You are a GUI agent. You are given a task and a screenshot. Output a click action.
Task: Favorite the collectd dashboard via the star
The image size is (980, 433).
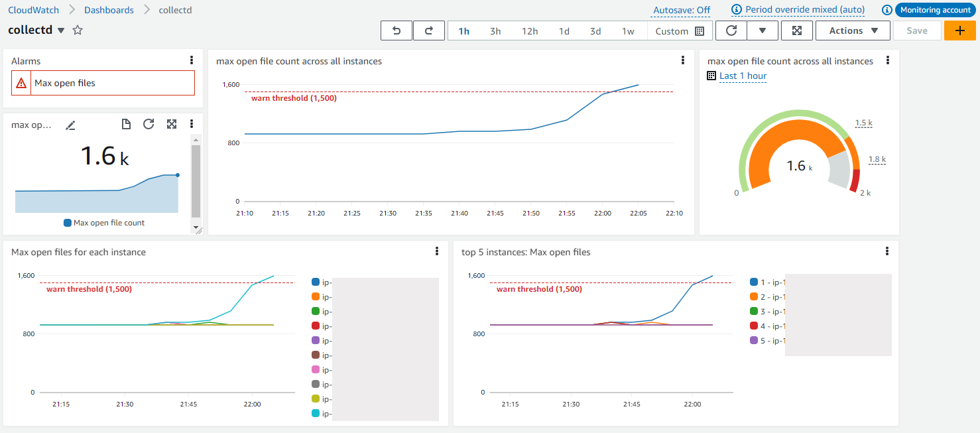coord(78,30)
